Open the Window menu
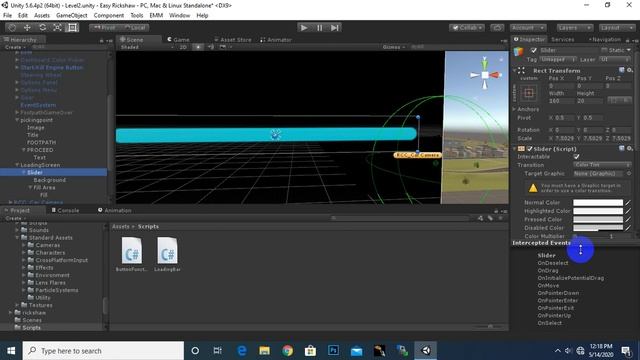640x360 pixels. click(180, 16)
